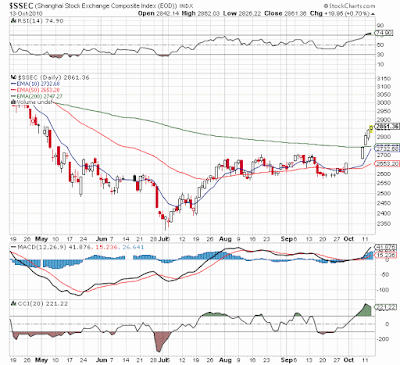This screenshot has width=400, height=365.
Task: Click the Low 2826.22 value
Action: click(243, 13)
